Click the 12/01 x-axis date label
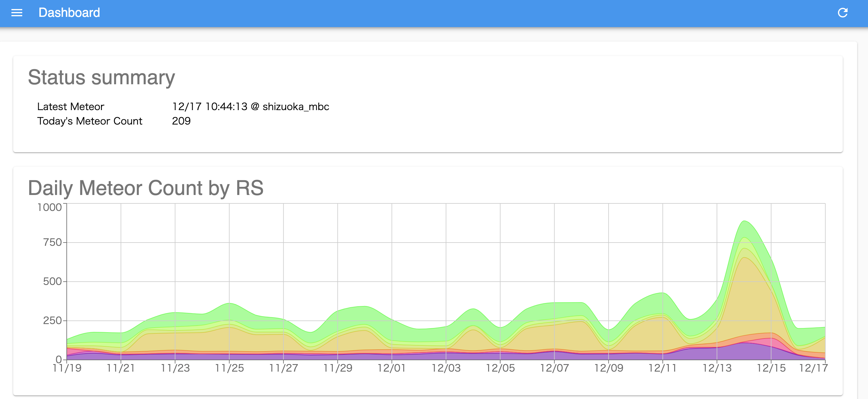The width and height of the screenshot is (868, 399). click(x=392, y=368)
